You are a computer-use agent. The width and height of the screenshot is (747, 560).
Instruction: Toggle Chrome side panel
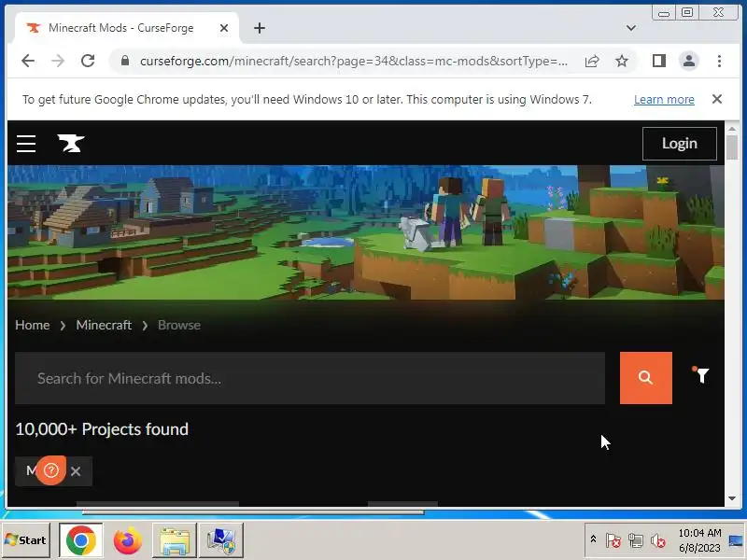coord(659,61)
